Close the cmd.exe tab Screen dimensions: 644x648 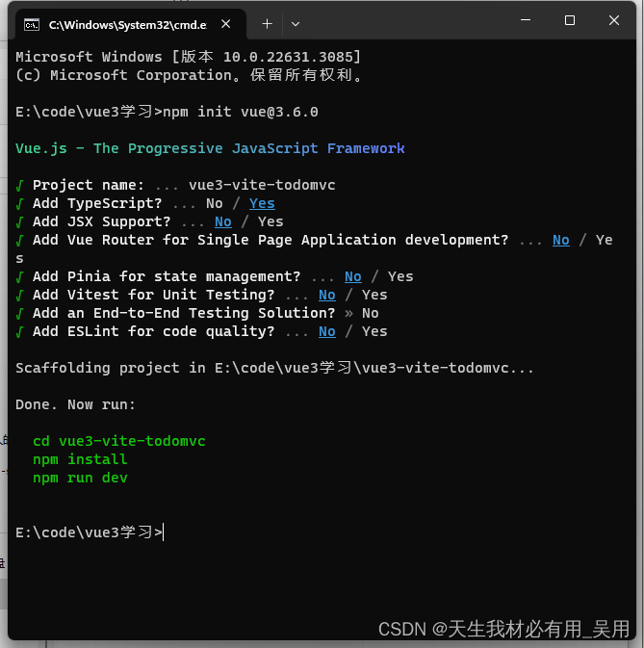(225, 24)
